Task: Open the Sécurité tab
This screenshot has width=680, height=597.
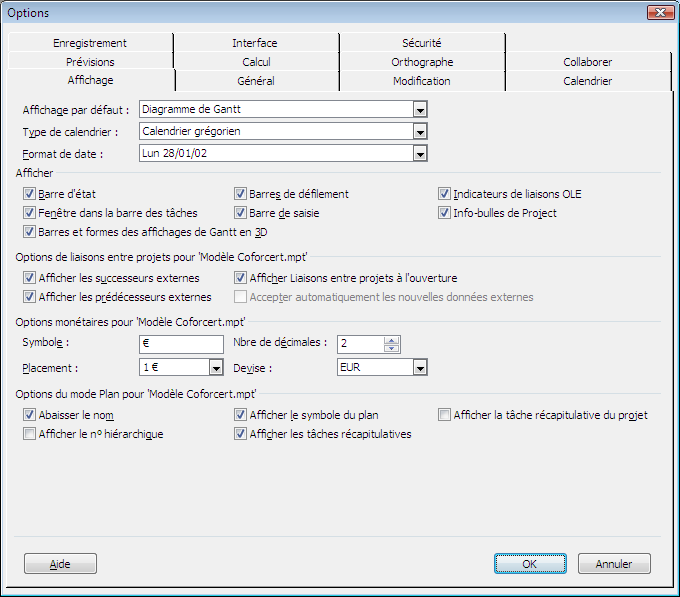Action: coord(421,43)
